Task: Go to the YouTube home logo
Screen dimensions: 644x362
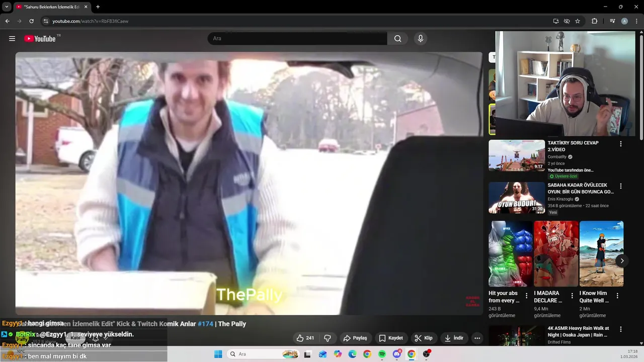Action: (40, 39)
